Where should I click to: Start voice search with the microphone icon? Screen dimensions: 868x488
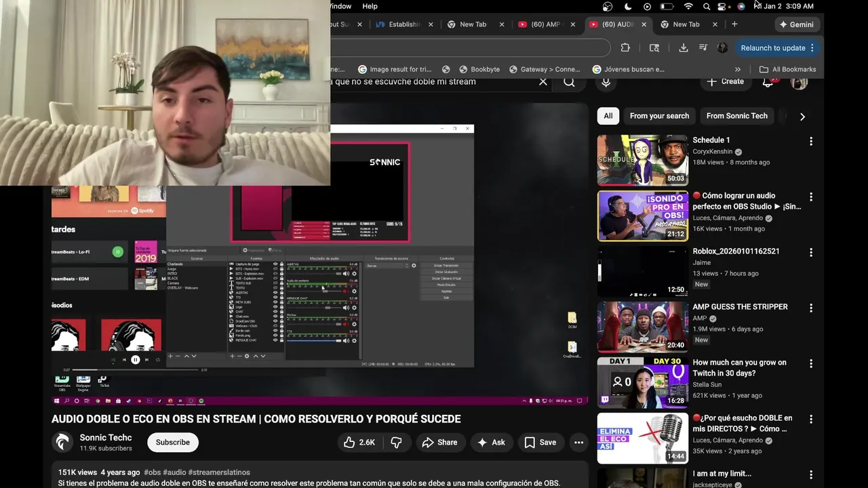606,81
